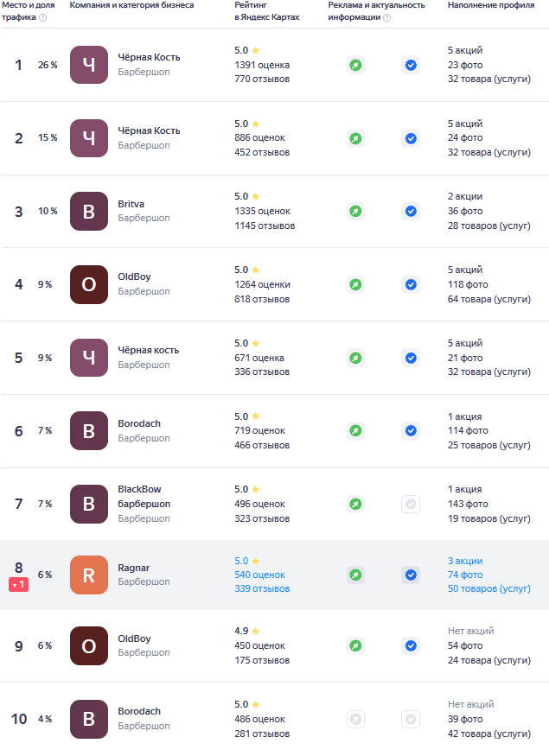The image size is (549, 756).
Task: Click green advertising icon in Ragnar row
Action: [355, 575]
